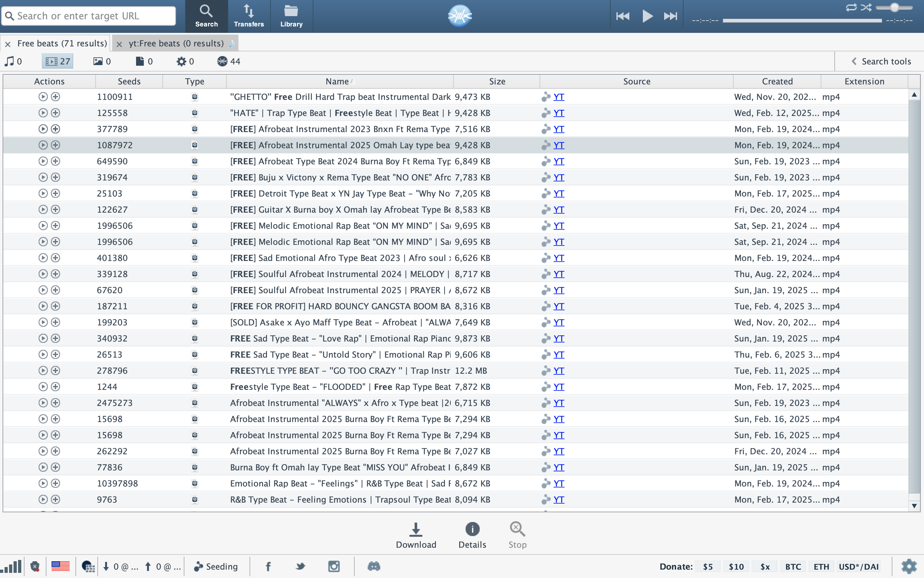Open the YT link for the [SOLD] Asake beat
Viewport: 924px width, 578px height.
click(x=559, y=322)
